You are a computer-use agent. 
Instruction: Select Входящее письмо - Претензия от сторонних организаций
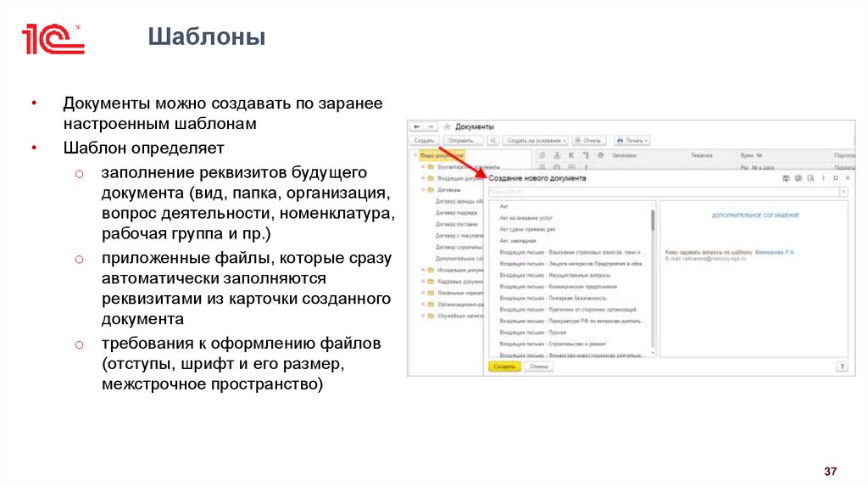coord(568,310)
